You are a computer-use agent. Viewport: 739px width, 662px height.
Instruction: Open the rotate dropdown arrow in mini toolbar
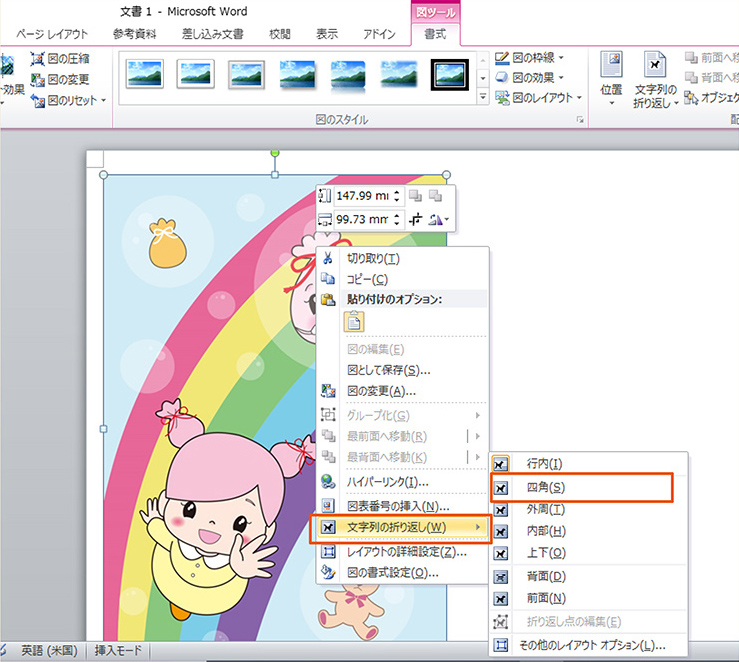click(446, 220)
